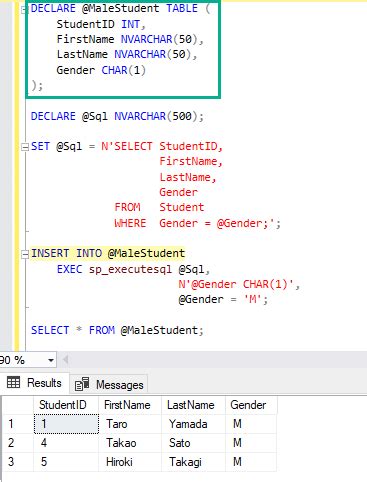The height and width of the screenshot is (482, 367).
Task: Select result row number 1
Action: (17, 424)
